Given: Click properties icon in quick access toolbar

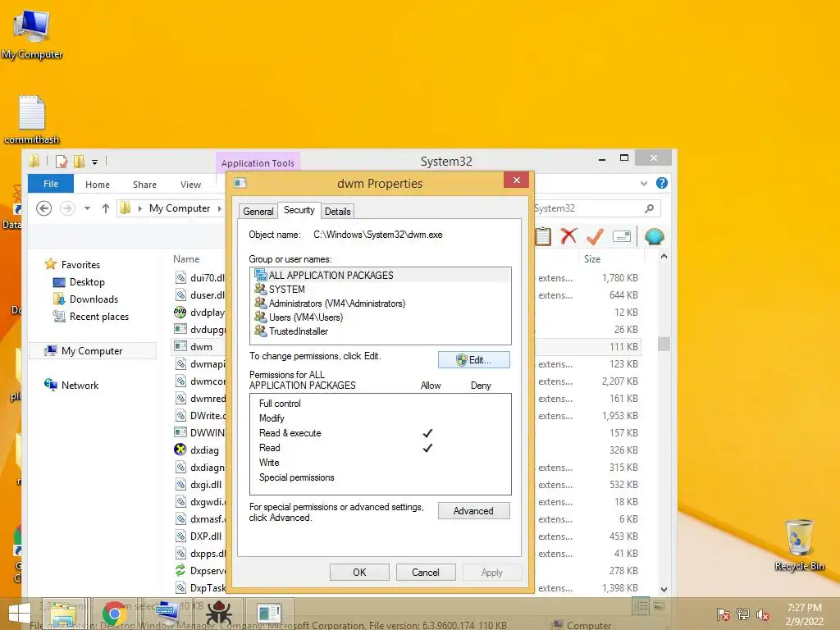Looking at the screenshot, I should [x=61, y=162].
